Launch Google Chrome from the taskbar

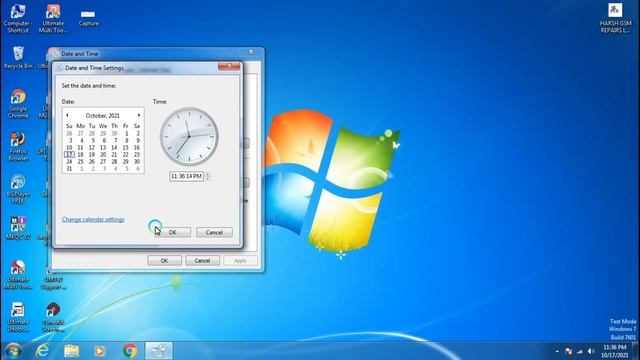130,351
